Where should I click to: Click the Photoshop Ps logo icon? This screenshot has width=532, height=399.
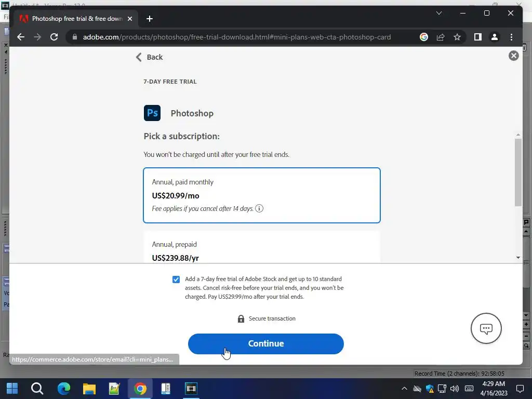point(152,113)
